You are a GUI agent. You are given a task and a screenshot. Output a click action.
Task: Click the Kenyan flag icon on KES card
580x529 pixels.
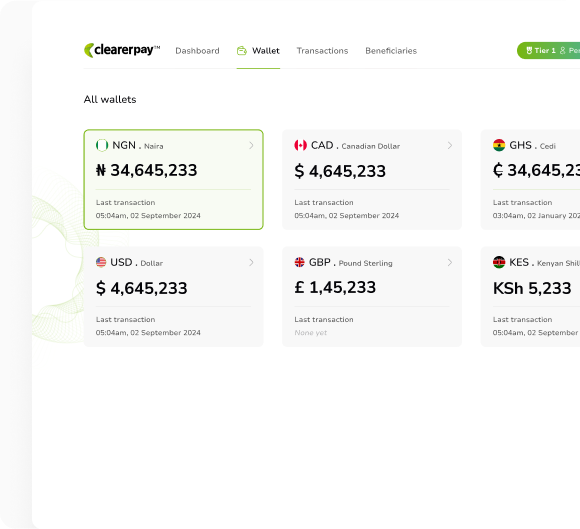point(499,262)
